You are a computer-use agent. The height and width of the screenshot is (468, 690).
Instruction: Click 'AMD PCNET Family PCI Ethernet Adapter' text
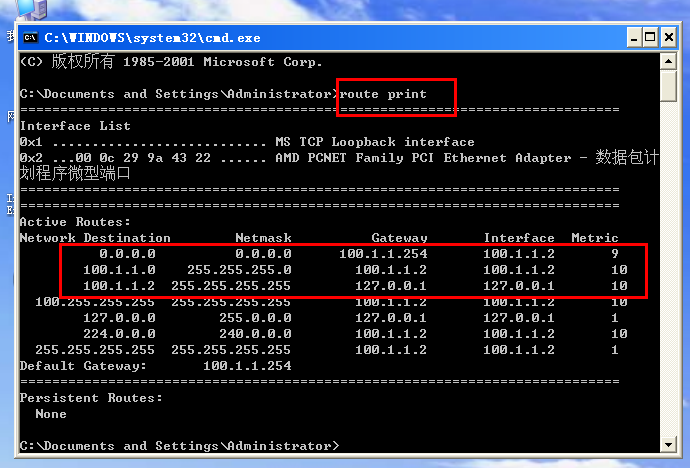(x=423, y=158)
